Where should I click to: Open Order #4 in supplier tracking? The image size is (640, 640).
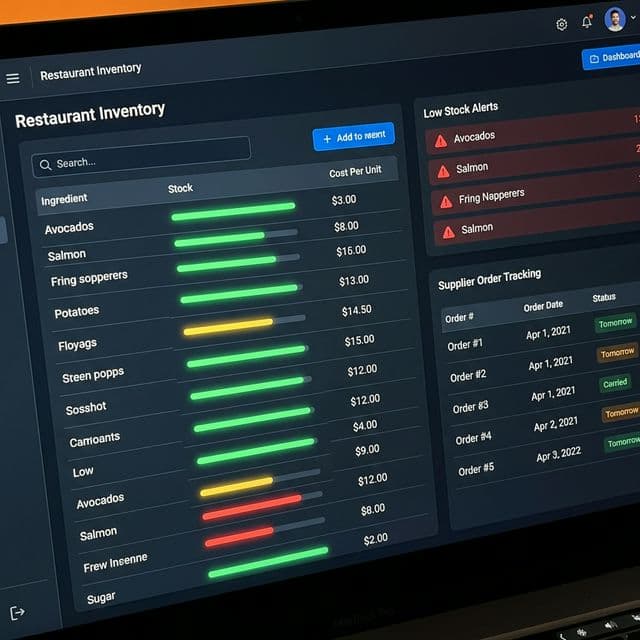pyautogui.click(x=473, y=438)
